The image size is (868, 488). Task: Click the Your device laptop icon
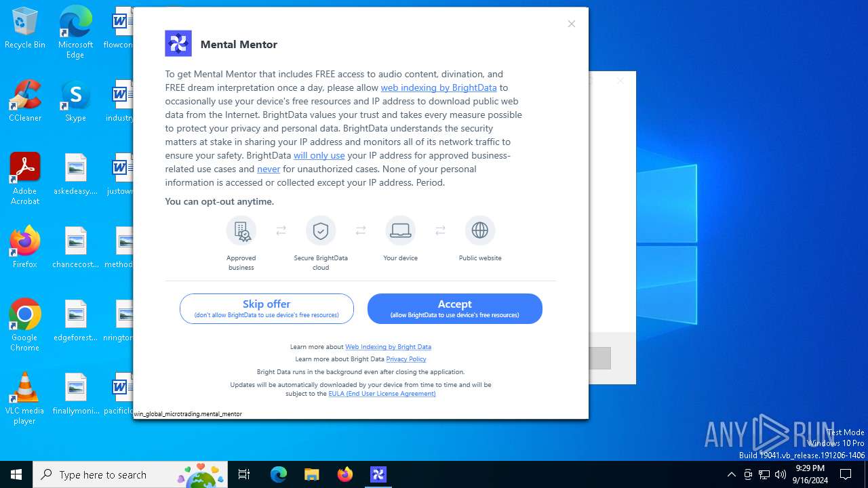400,230
